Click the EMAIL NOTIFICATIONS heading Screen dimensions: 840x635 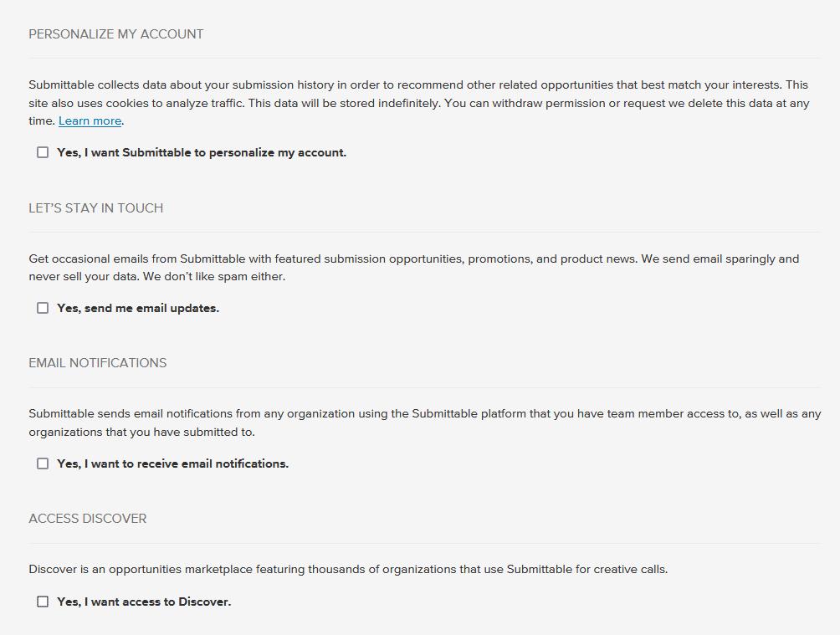click(x=97, y=363)
